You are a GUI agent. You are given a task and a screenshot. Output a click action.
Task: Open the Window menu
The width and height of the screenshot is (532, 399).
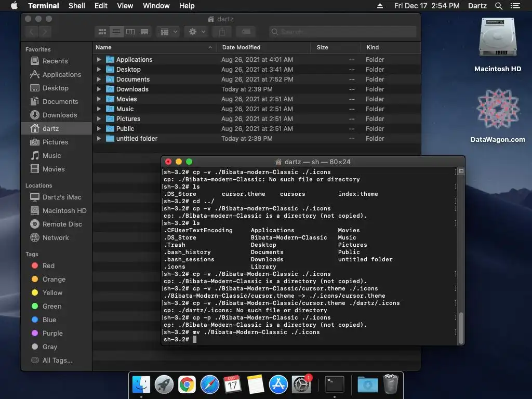pos(156,6)
